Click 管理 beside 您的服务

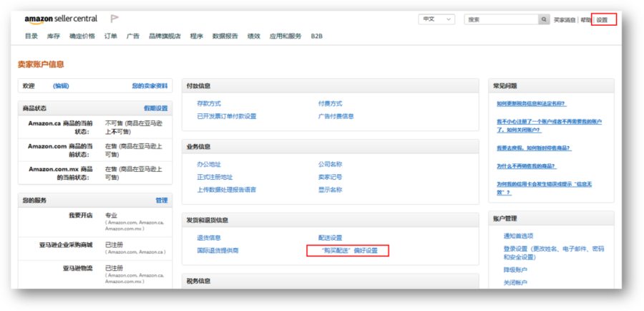162,201
